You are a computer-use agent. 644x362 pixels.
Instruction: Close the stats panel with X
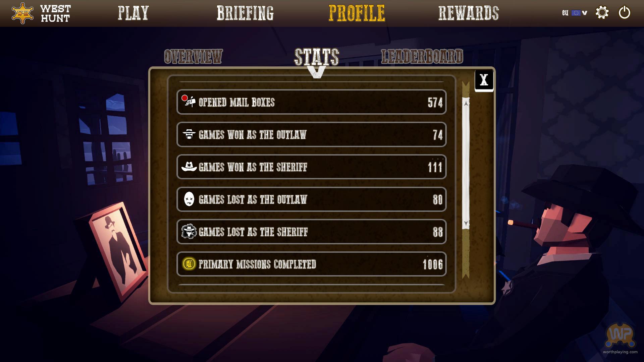point(484,80)
